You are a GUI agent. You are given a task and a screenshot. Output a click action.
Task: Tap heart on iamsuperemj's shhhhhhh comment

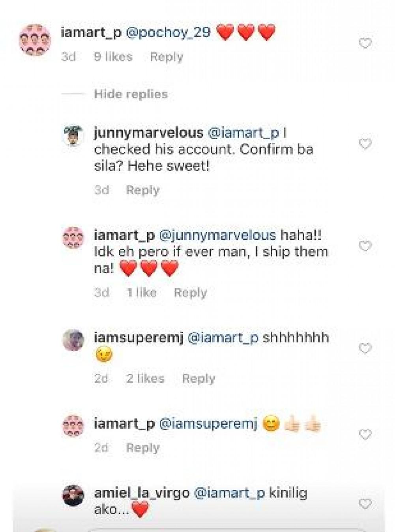tap(365, 349)
